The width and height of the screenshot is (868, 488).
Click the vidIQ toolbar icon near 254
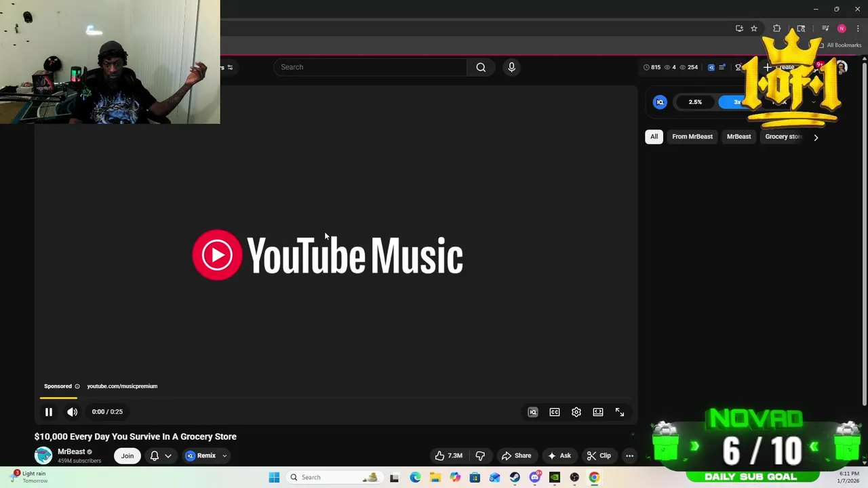[711, 67]
